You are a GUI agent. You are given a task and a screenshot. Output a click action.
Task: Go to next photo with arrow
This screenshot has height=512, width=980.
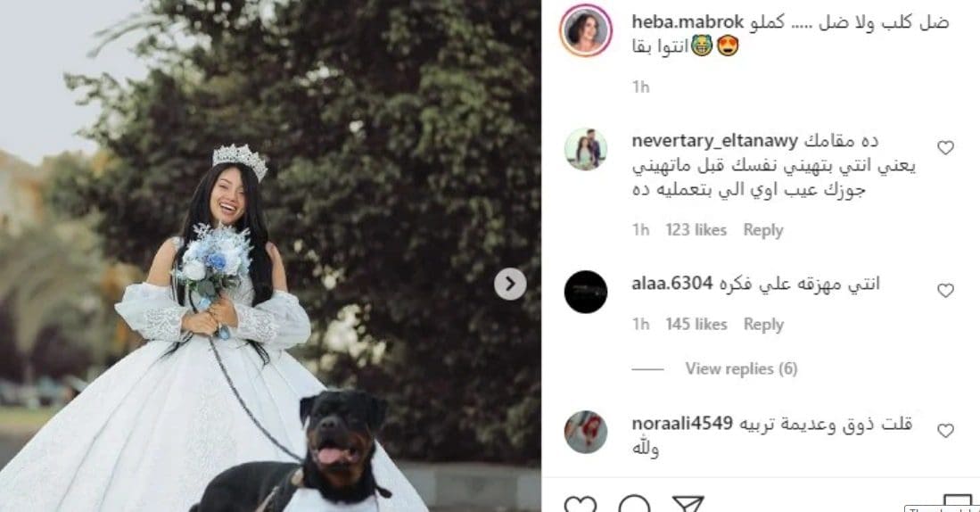click(510, 284)
